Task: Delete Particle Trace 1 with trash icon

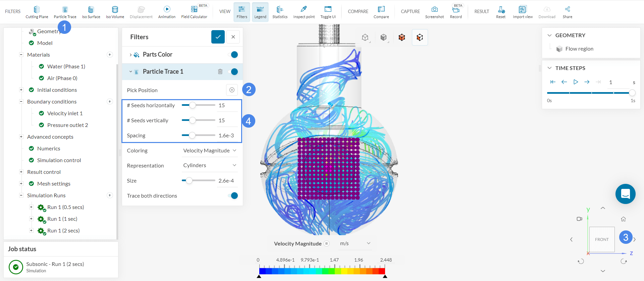Action: (x=220, y=71)
